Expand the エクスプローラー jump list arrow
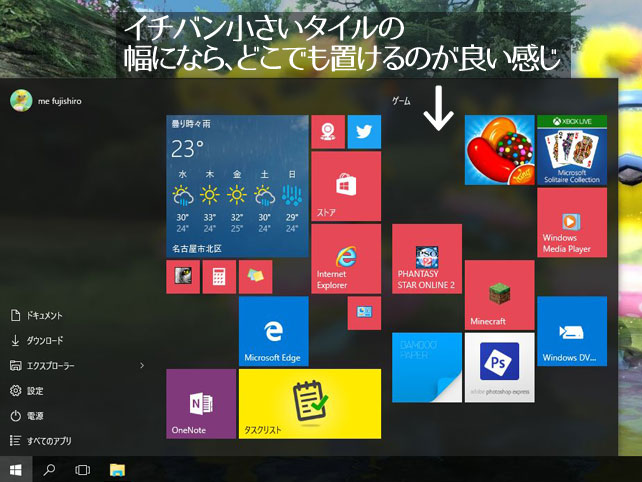642x482 pixels. coord(142,365)
